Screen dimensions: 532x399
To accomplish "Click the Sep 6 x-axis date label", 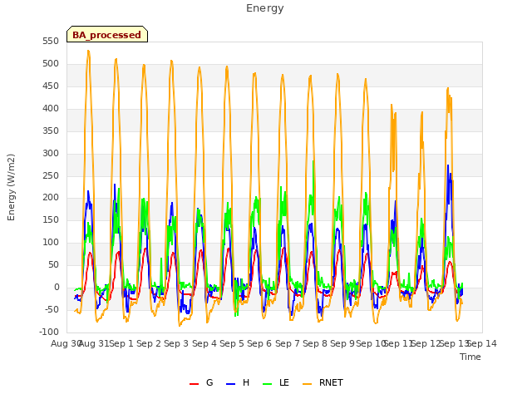I will tap(259, 343).
